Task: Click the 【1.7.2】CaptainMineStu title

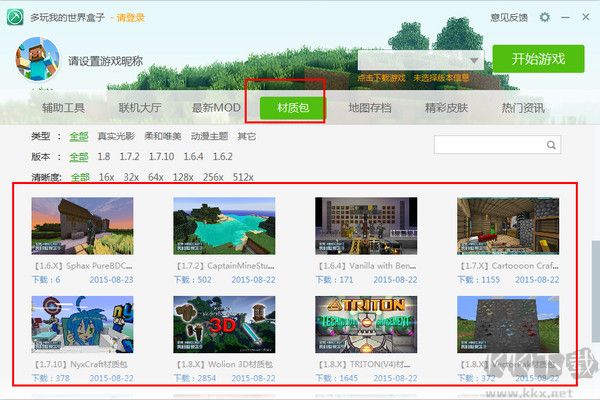Action: [225, 266]
